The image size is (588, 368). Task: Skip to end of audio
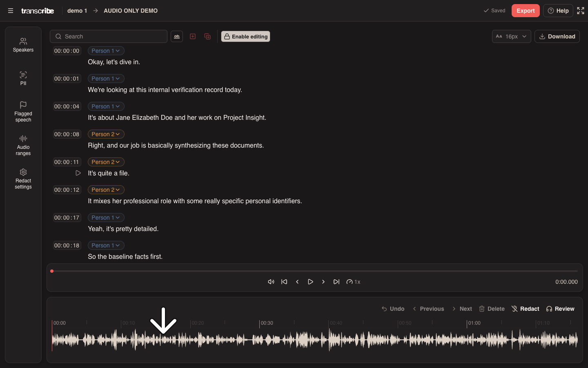336,282
